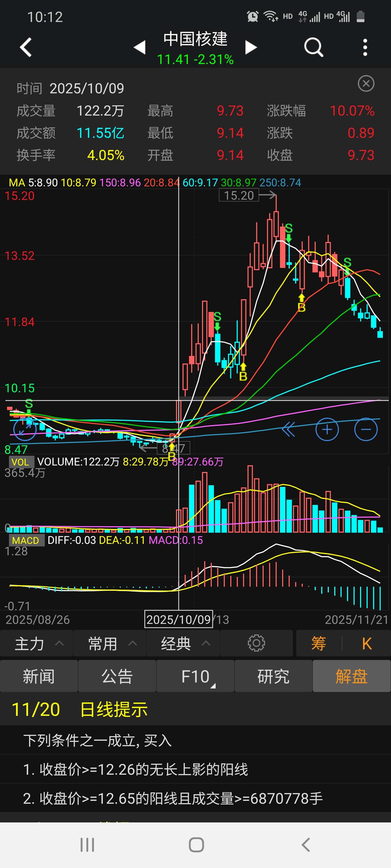Viewport: 391px width, 868px height.
Task: Tap the 2025/08/26 start date label
Action: (x=37, y=620)
